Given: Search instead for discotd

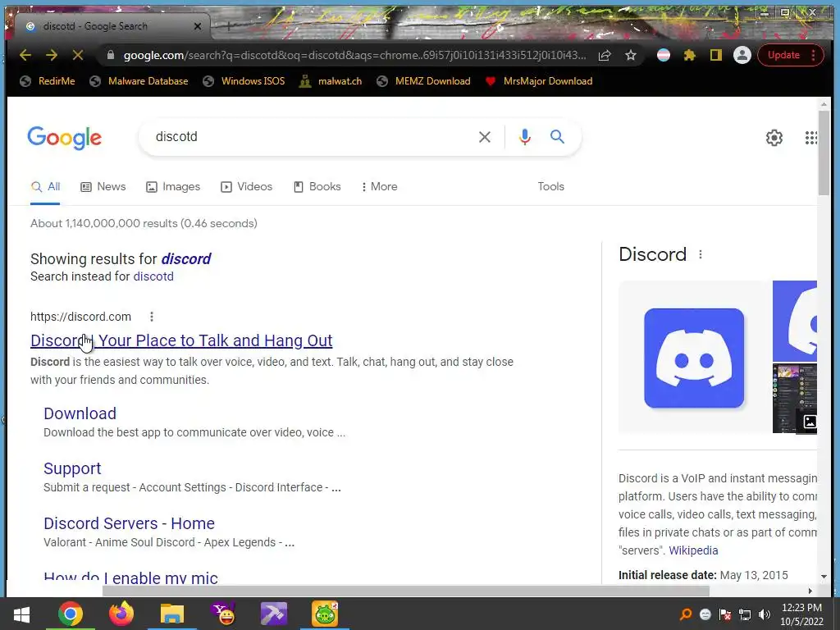Looking at the screenshot, I should 153,276.
